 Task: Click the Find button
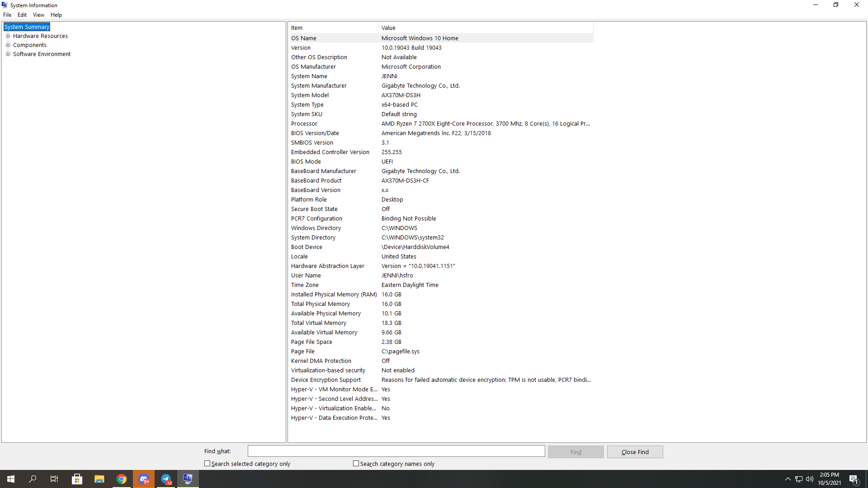pos(576,451)
